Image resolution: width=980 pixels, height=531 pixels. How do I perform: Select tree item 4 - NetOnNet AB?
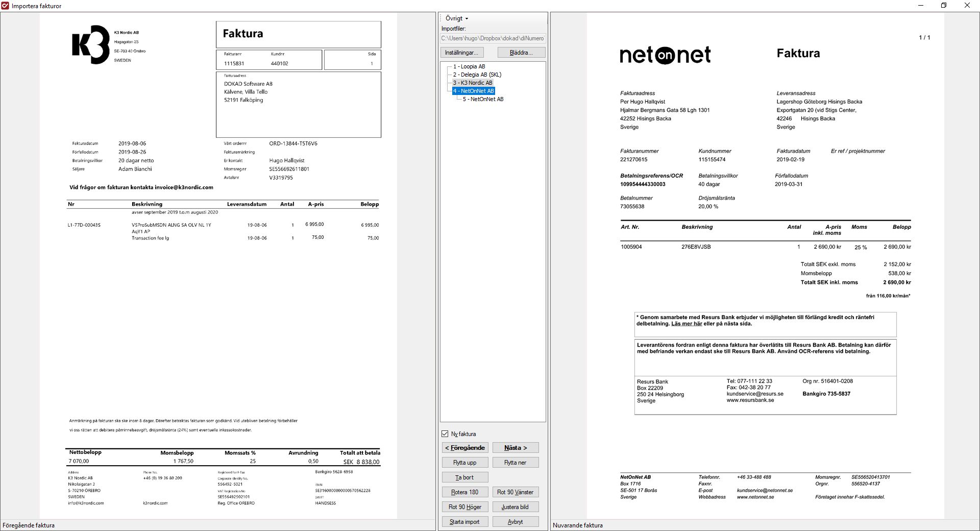473,91
